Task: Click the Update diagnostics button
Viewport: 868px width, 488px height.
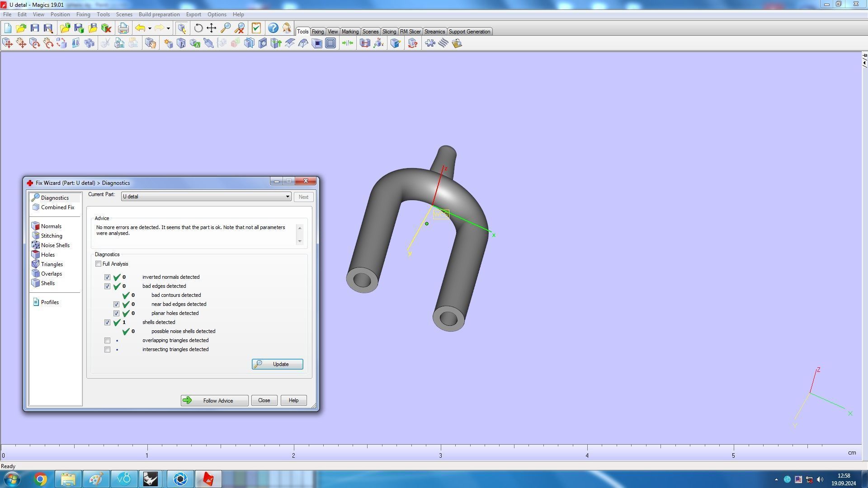Action: pyautogui.click(x=277, y=364)
